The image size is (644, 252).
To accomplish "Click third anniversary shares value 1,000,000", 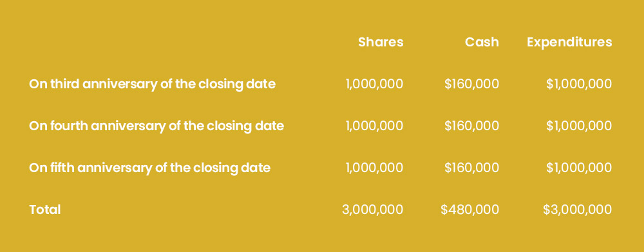I will [375, 84].
